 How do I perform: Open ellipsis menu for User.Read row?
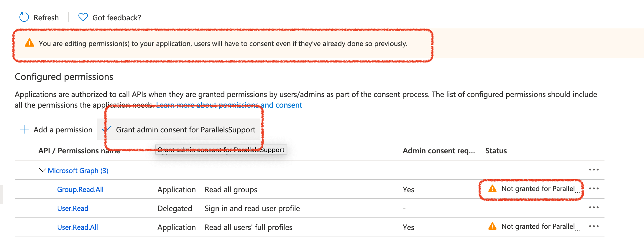(x=594, y=208)
